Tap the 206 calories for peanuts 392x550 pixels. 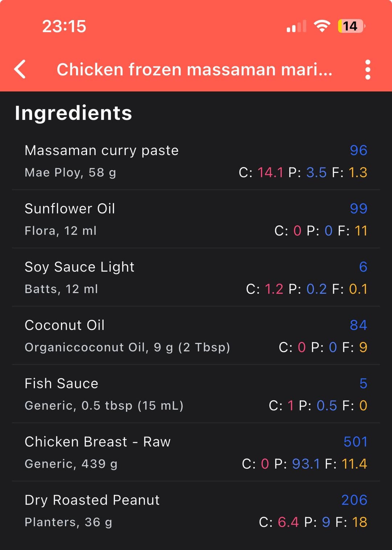point(354,500)
